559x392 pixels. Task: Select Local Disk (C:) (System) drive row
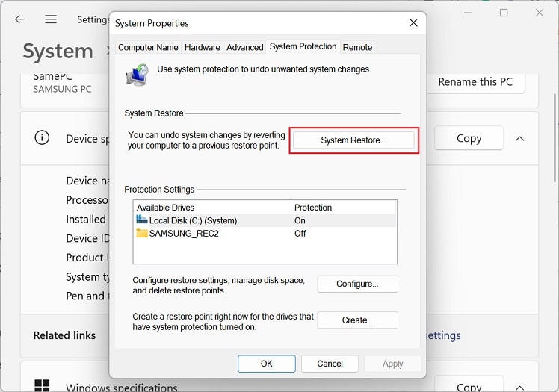point(265,220)
